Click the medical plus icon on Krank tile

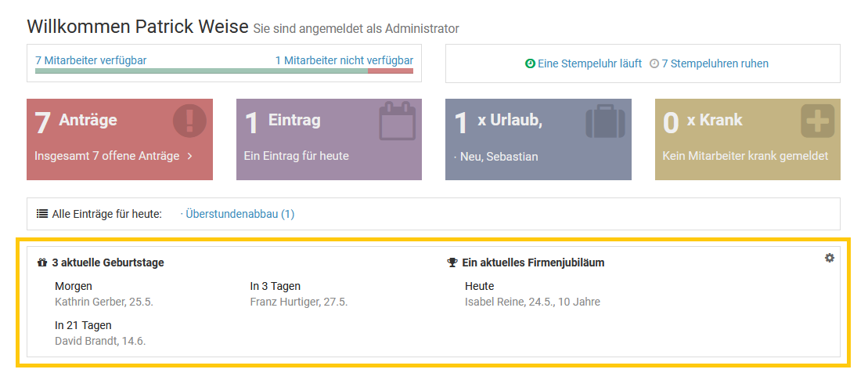[x=817, y=121]
